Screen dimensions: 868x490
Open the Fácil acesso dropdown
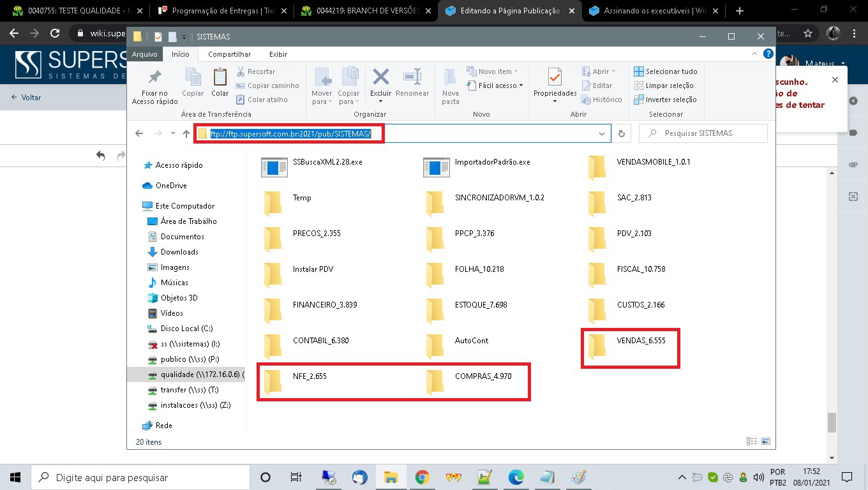pos(495,85)
